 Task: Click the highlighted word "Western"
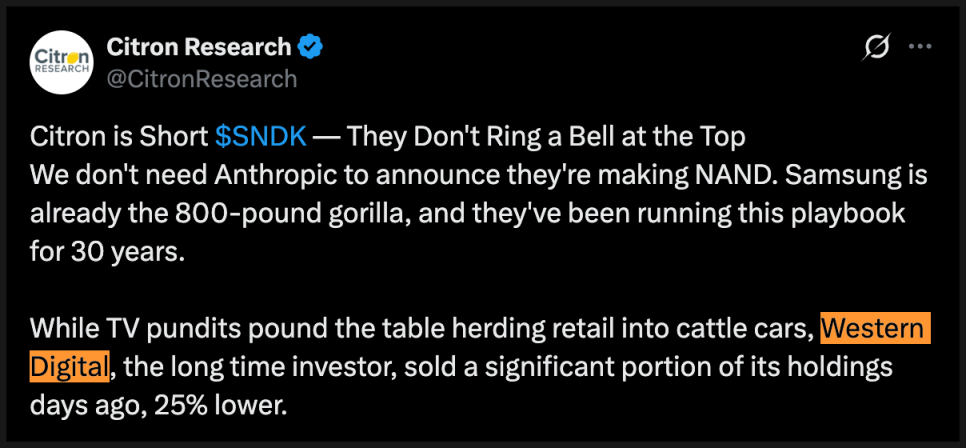[x=874, y=328]
